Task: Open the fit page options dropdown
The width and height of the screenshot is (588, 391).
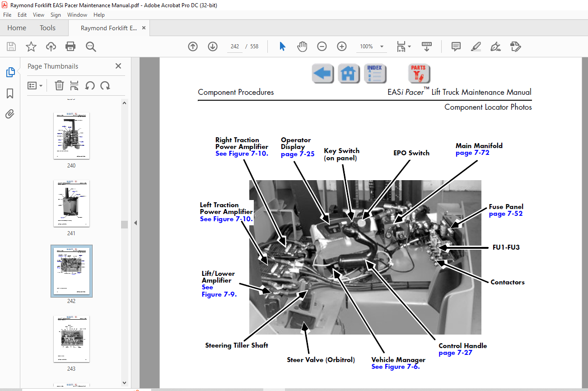Action: pos(403,47)
